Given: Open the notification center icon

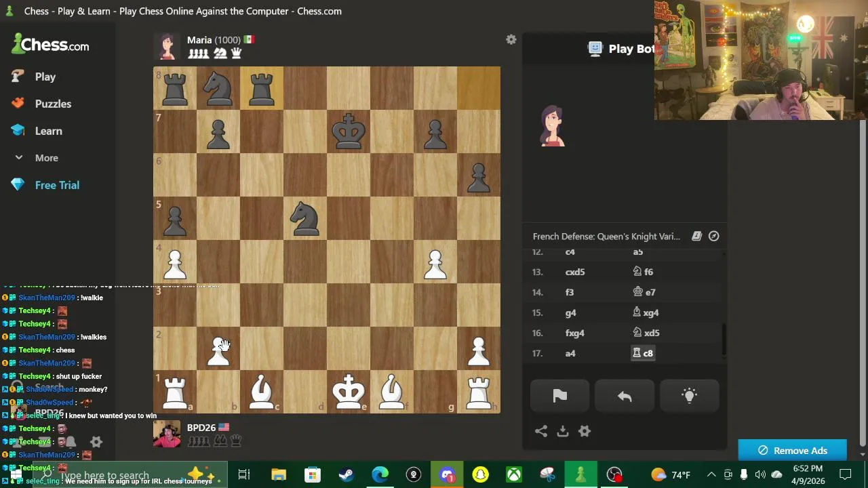Looking at the screenshot, I should pyautogui.click(x=846, y=474).
